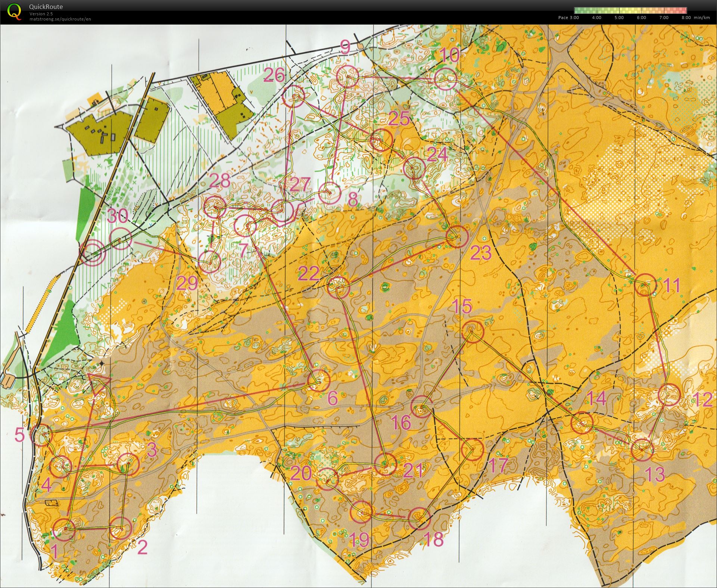Select control number 15 label
The width and height of the screenshot is (717, 588).
point(462,307)
